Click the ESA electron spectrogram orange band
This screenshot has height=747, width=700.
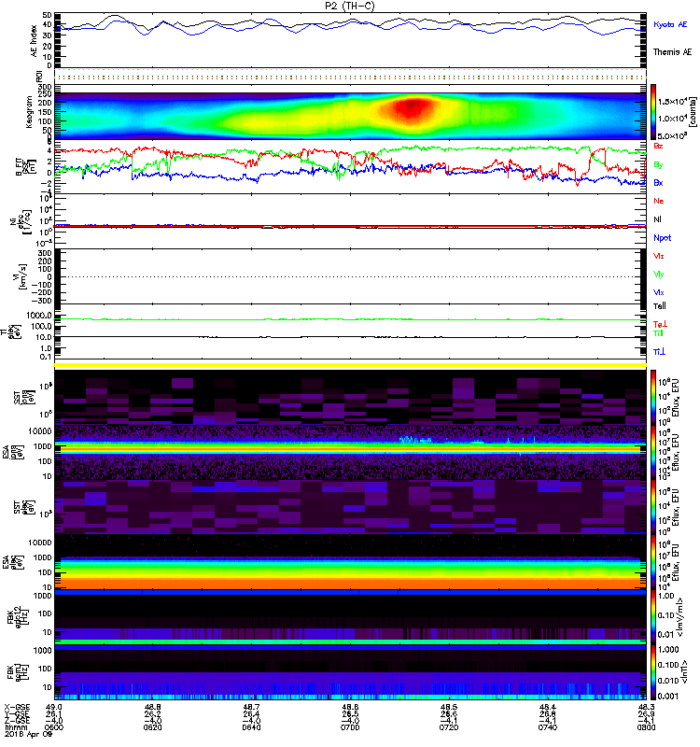point(351,584)
